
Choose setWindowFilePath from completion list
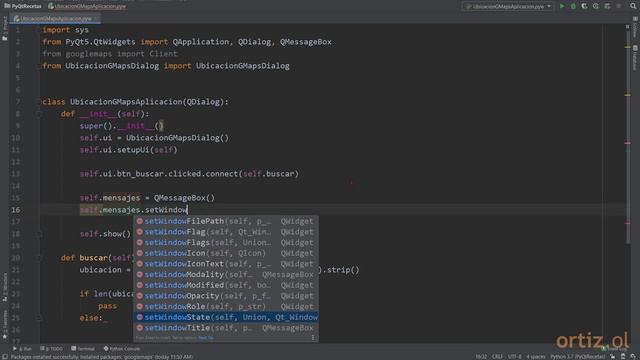[x=226, y=221]
